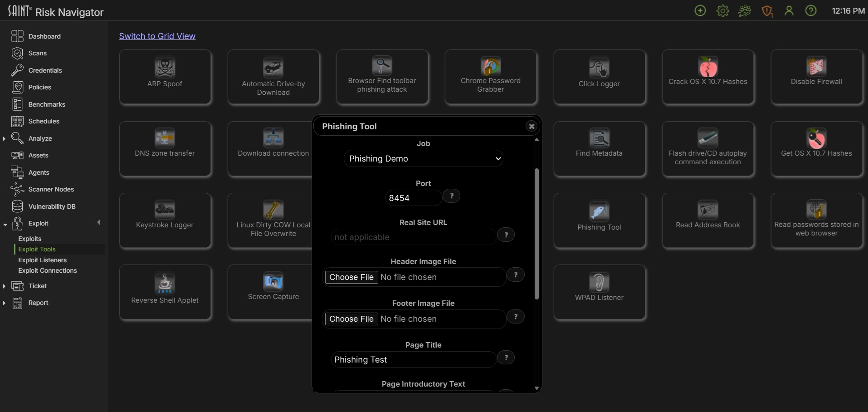Launch the Reverse Shell Applet tool
This screenshot has width=868, height=412.
tap(165, 292)
